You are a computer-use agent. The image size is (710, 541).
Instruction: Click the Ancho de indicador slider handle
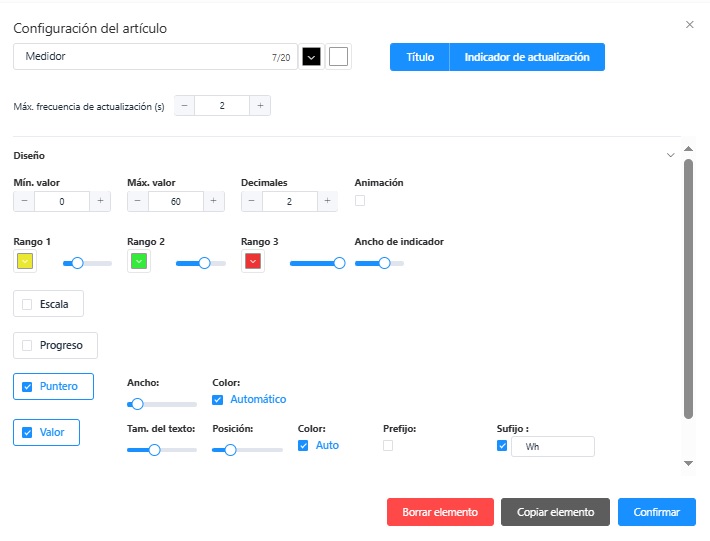[x=384, y=263]
